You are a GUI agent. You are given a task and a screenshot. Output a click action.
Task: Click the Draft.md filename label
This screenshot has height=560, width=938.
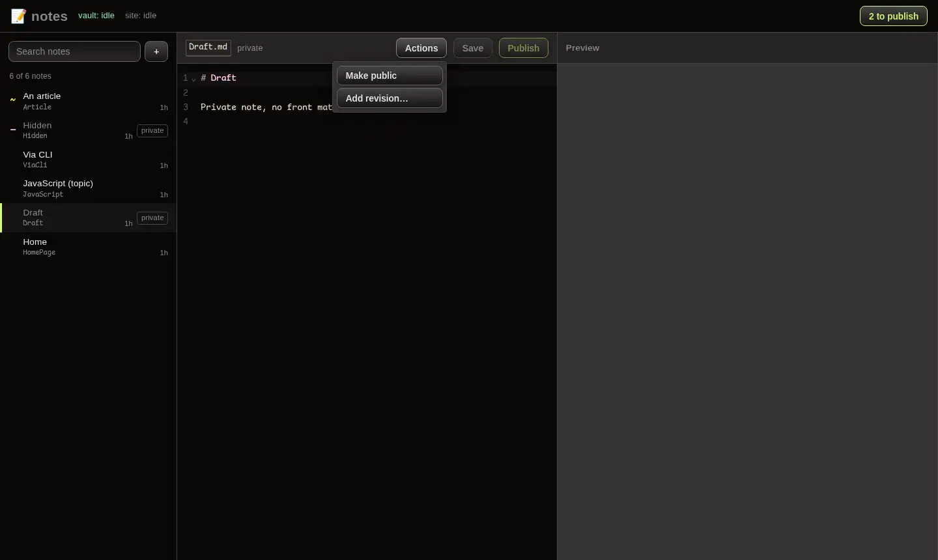tap(208, 48)
